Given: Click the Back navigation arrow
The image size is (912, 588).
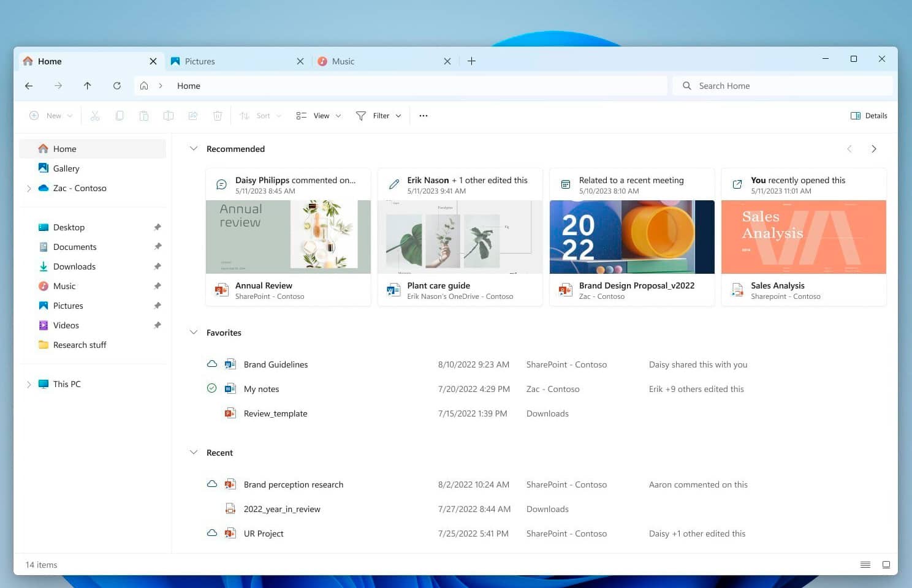Looking at the screenshot, I should tap(29, 86).
